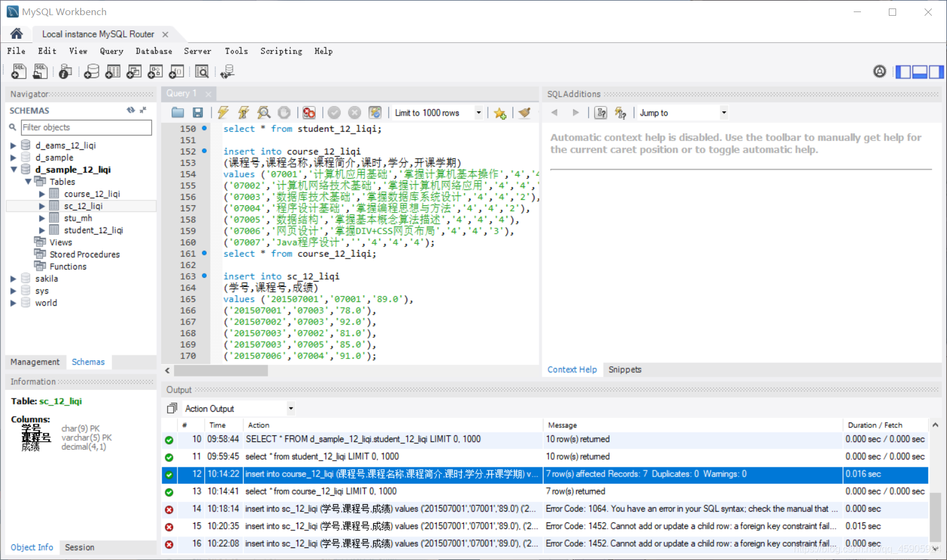
Task: Click the Beautify query broom icon
Action: point(525,113)
